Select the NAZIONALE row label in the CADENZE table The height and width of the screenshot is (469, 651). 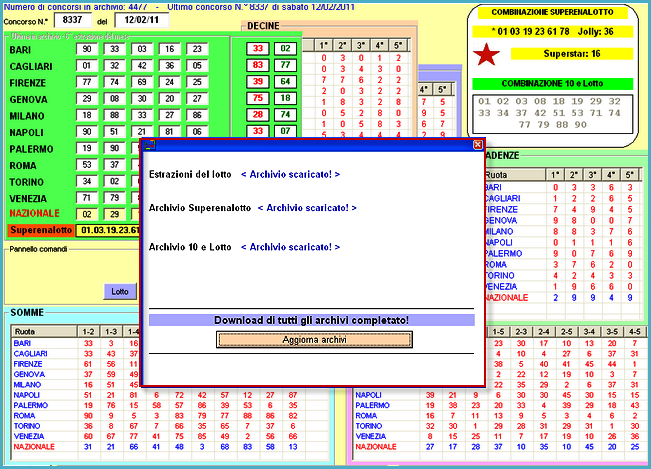[507, 298]
